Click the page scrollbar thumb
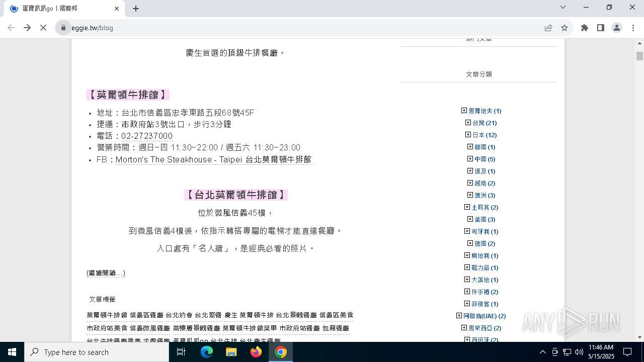The width and height of the screenshot is (644, 362). coord(639,56)
